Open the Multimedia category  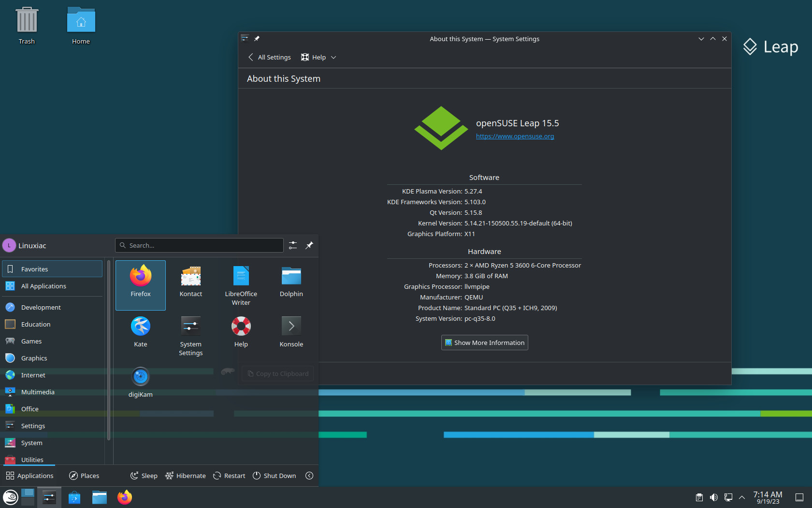point(52,392)
